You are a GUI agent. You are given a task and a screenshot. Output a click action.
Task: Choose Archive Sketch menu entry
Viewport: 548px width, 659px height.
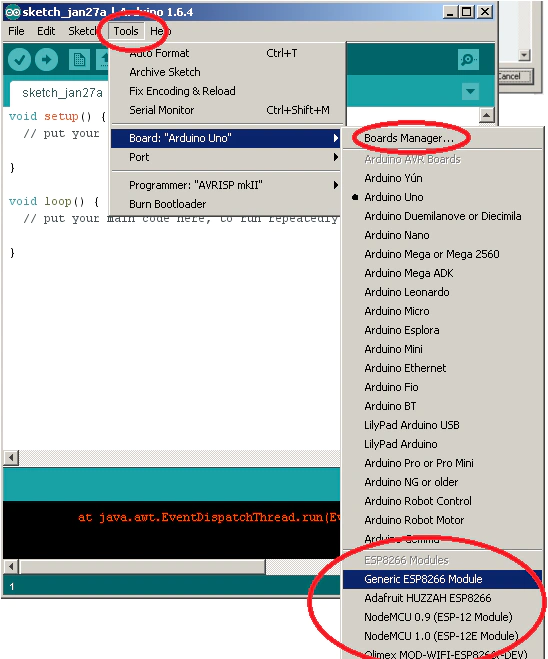click(225, 72)
